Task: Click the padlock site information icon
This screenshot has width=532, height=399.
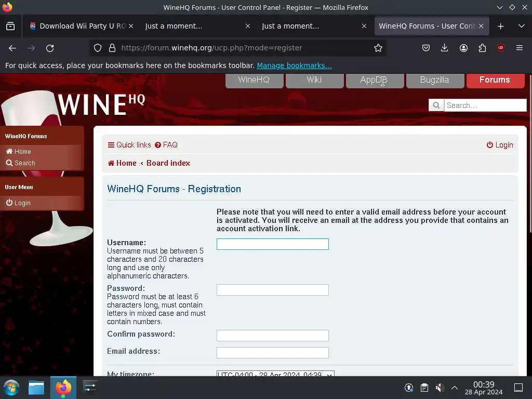Action: (x=112, y=48)
